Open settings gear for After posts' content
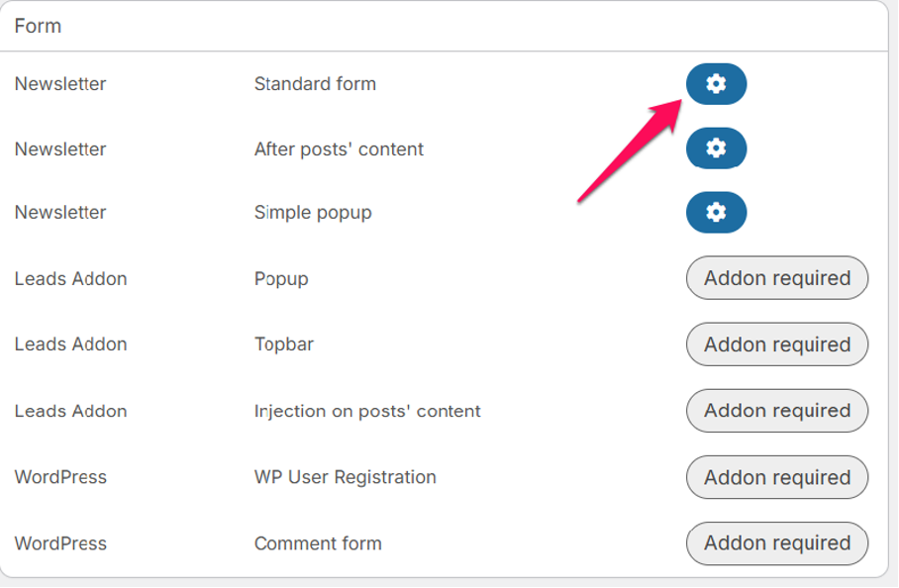 tap(716, 148)
